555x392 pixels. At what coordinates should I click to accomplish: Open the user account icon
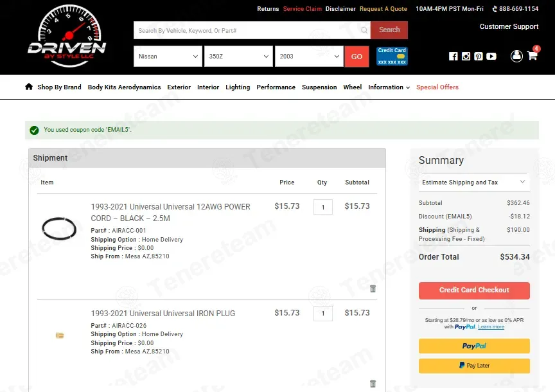[x=516, y=56]
